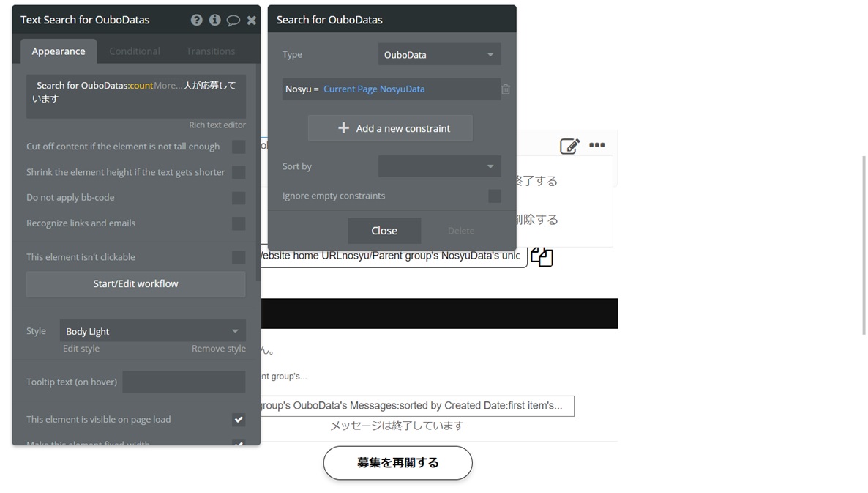Click the text content editor box
868x493 pixels.
click(x=135, y=97)
